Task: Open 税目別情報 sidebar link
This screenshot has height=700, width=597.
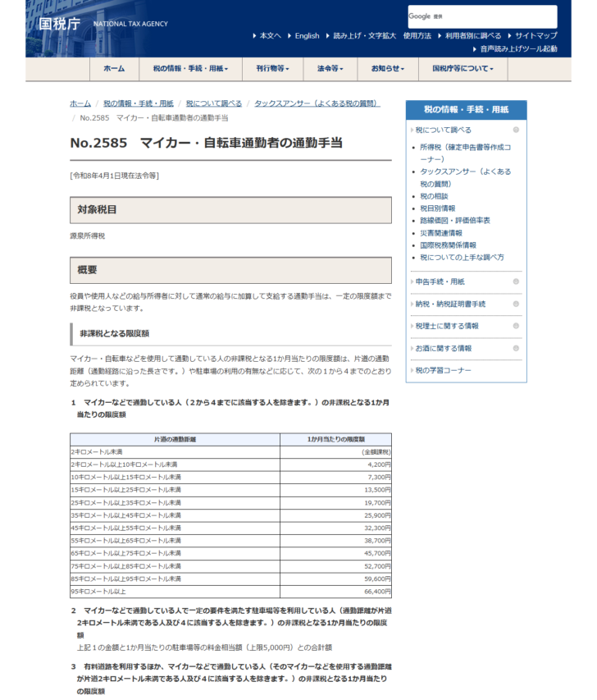Action: point(438,208)
